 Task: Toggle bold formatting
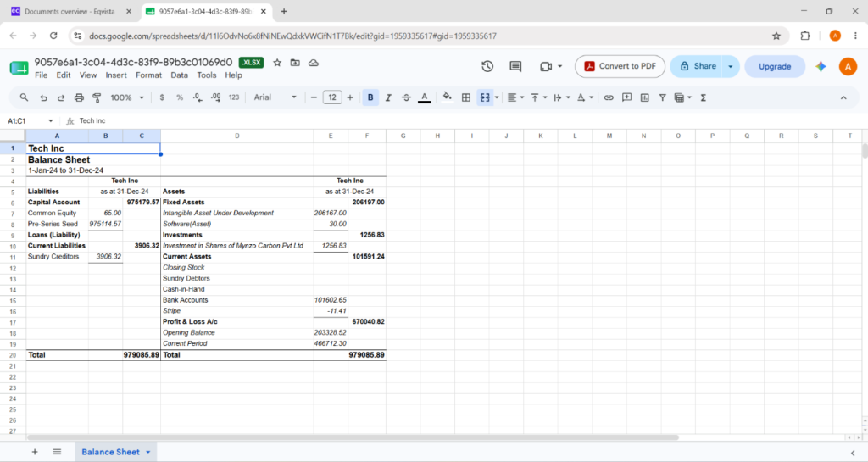click(x=370, y=97)
